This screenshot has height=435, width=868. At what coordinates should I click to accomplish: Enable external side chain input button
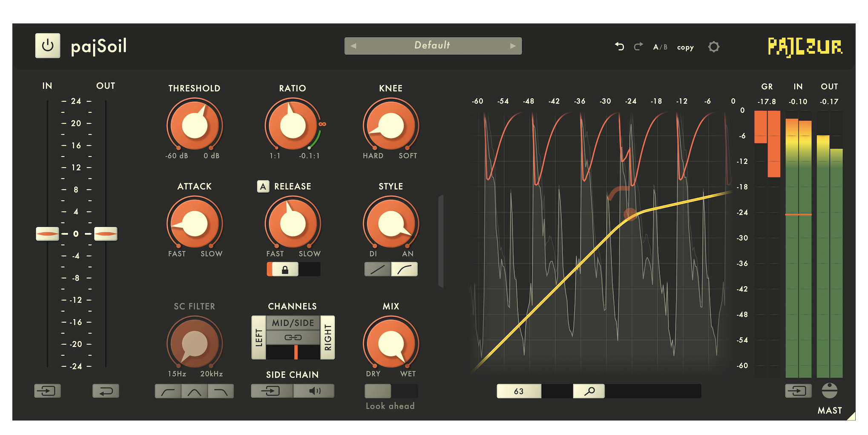(272, 391)
